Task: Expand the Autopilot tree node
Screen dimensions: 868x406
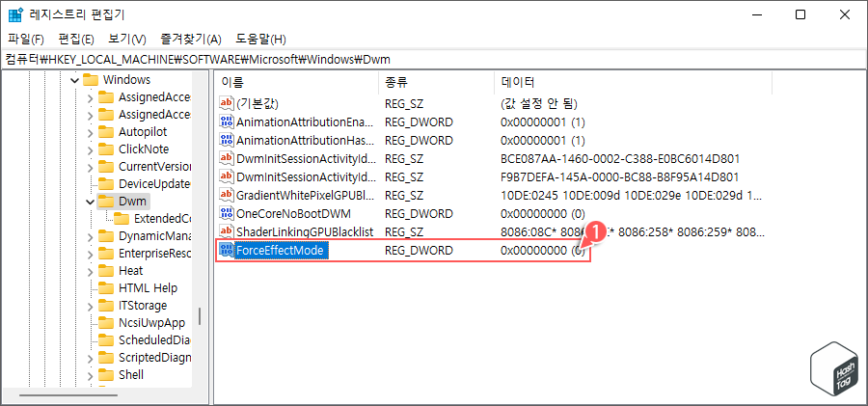Action: pos(91,132)
